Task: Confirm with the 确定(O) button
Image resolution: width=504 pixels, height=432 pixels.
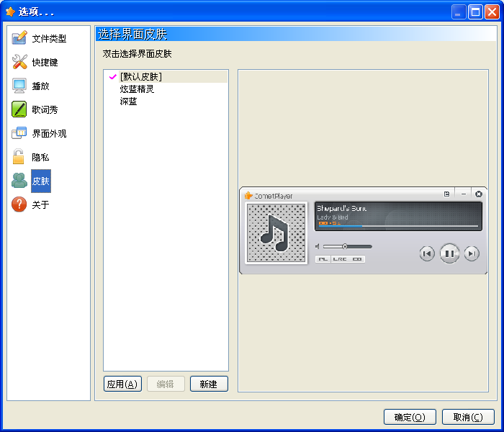Action: coord(410,417)
